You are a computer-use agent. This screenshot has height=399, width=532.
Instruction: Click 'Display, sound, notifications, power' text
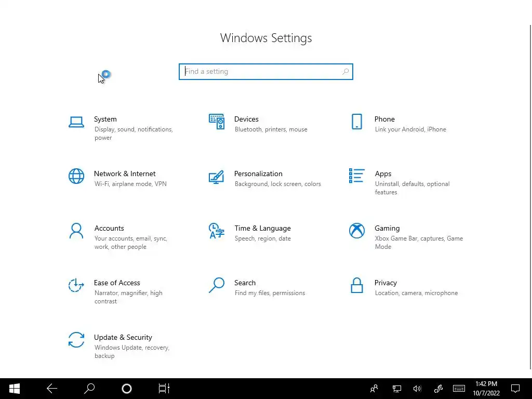[134, 134]
